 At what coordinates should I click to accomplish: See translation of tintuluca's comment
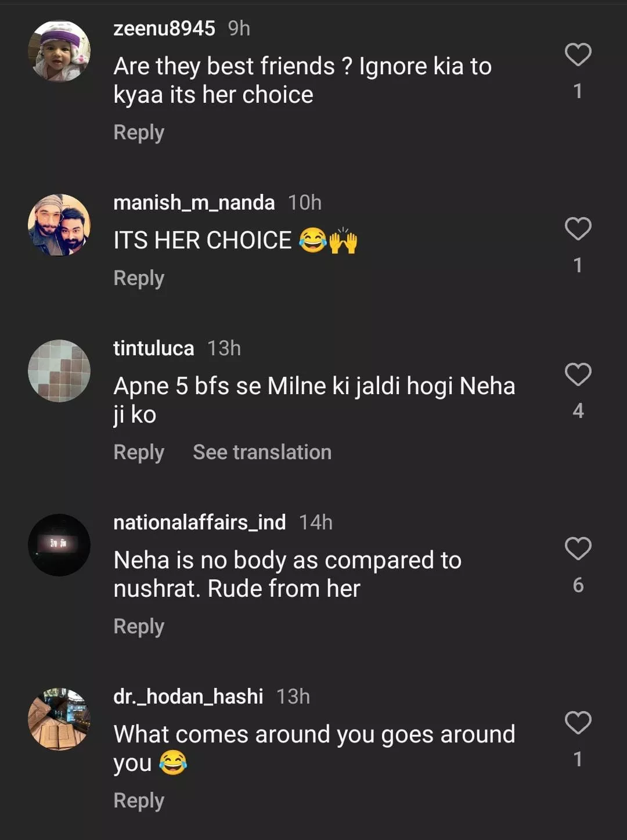[x=262, y=452]
